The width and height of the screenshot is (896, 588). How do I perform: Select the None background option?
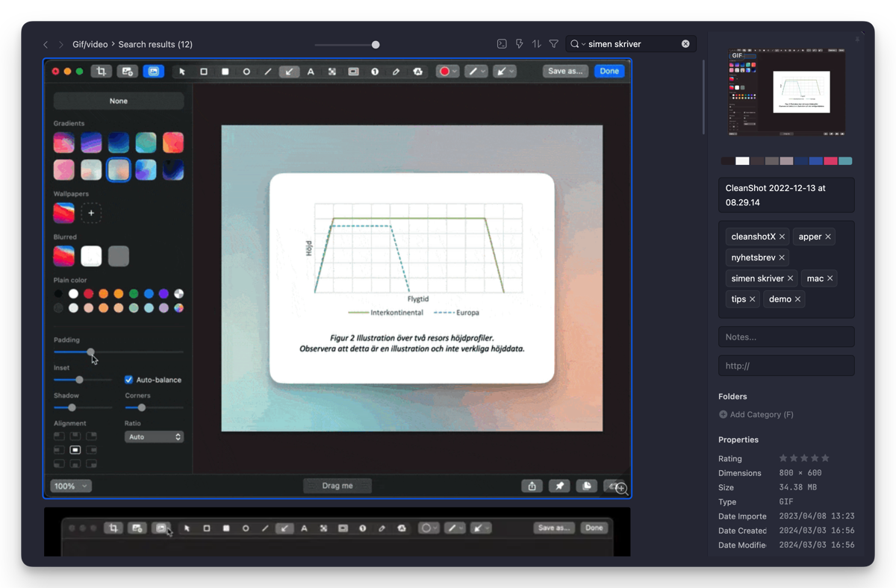coord(119,101)
